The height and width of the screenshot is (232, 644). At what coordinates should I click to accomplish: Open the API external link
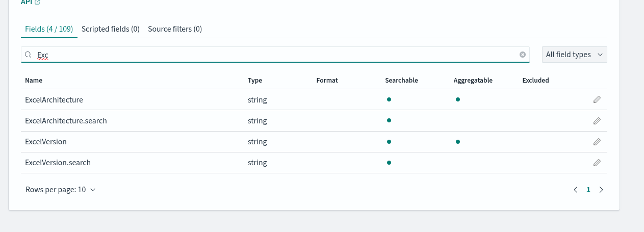point(31,3)
